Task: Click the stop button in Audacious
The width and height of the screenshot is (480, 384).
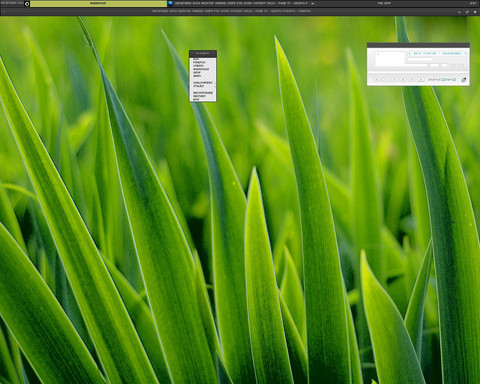Action: click(403, 80)
